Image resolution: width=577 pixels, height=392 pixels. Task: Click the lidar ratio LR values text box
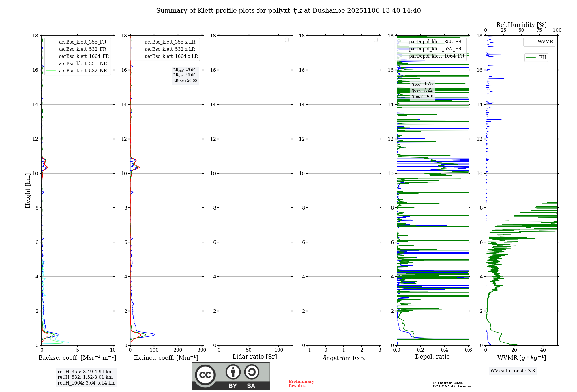point(185,75)
